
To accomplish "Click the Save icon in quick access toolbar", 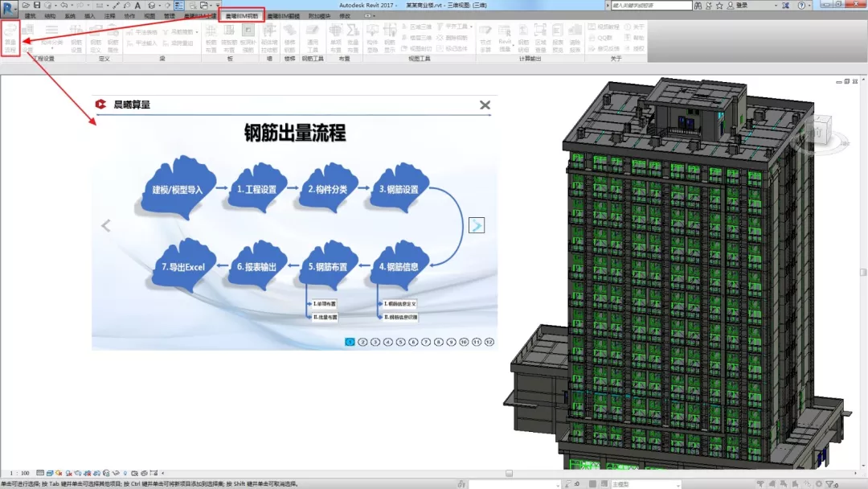I will pyautogui.click(x=36, y=6).
